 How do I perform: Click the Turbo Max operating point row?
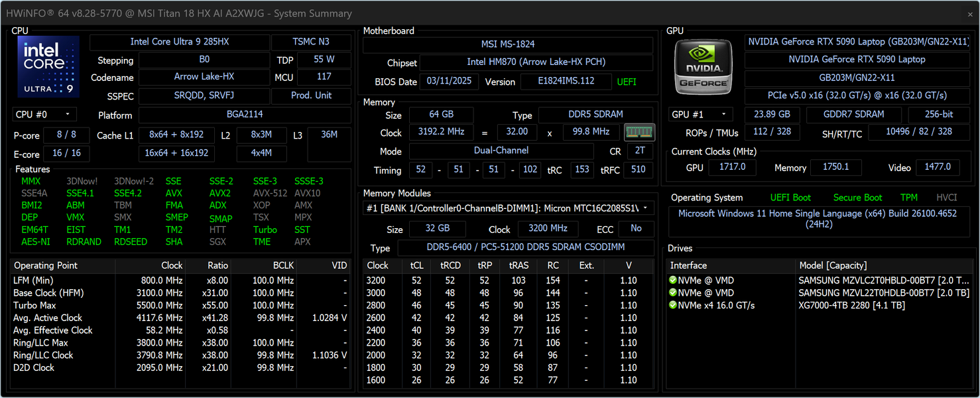coord(180,305)
